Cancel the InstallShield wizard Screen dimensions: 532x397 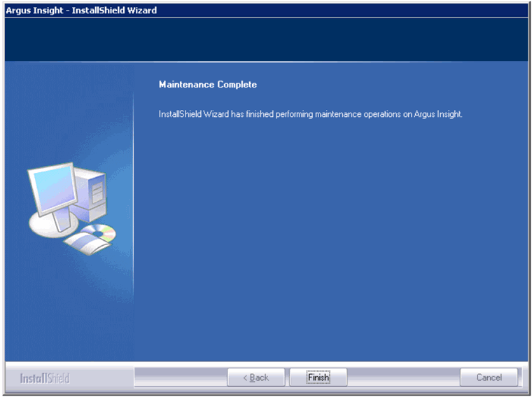point(489,377)
